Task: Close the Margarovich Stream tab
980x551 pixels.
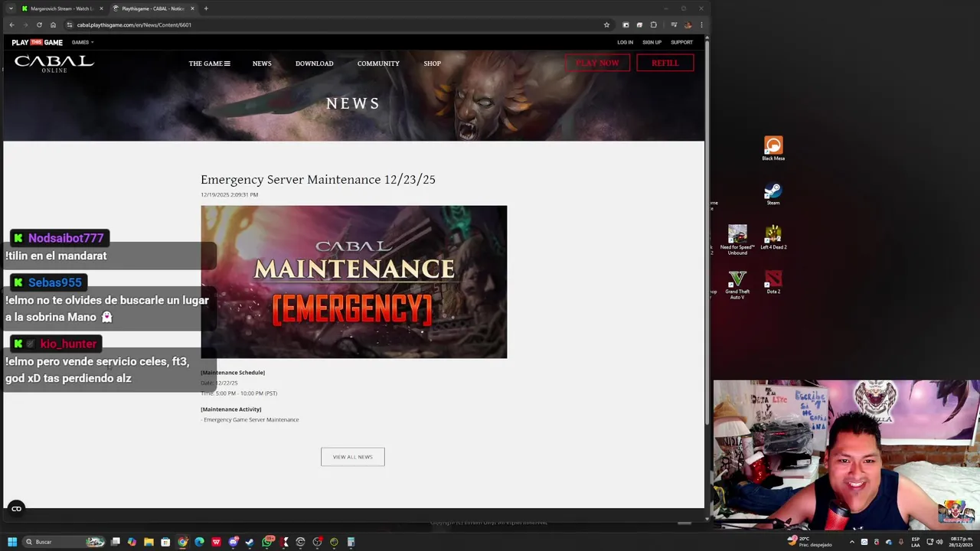Action: [101, 8]
